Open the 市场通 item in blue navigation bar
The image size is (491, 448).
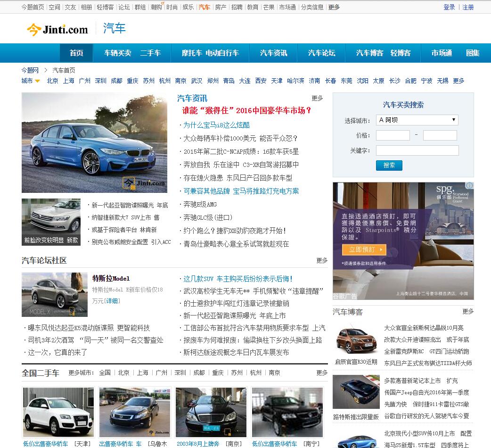pos(442,53)
